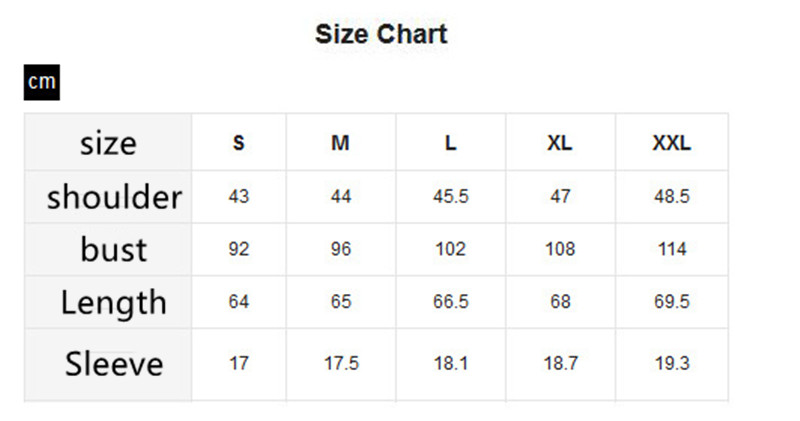Click the XXL size column header
This screenshot has width=800, height=421.
pos(672,143)
